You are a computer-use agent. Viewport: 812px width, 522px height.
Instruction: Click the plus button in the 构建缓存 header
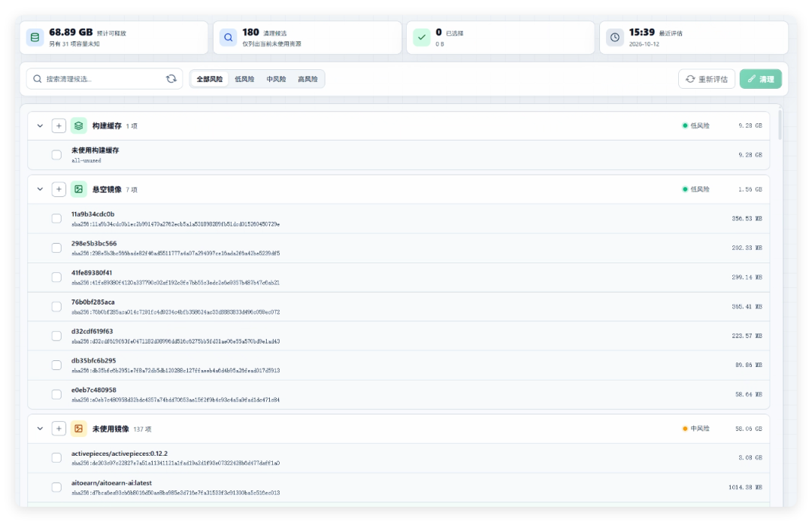[59, 126]
